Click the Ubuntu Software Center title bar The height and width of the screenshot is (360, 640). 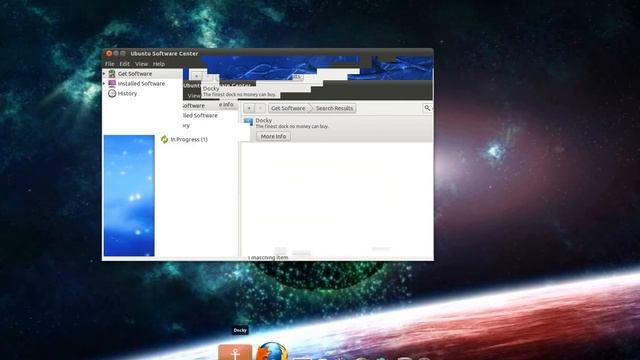coord(268,53)
